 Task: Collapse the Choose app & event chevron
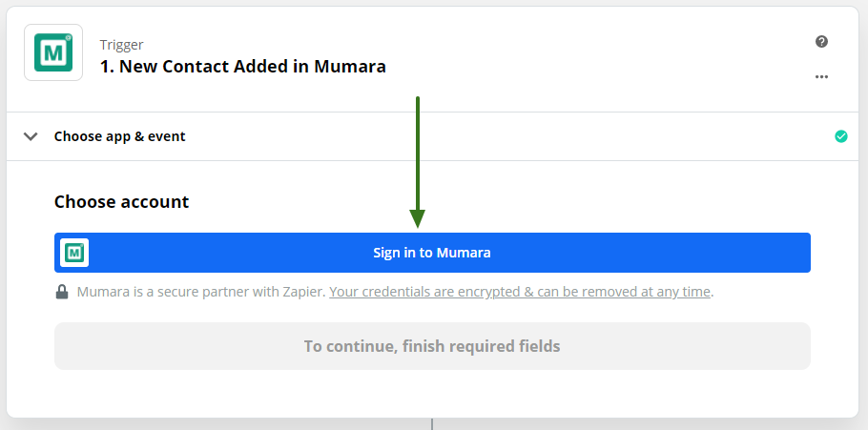click(31, 136)
